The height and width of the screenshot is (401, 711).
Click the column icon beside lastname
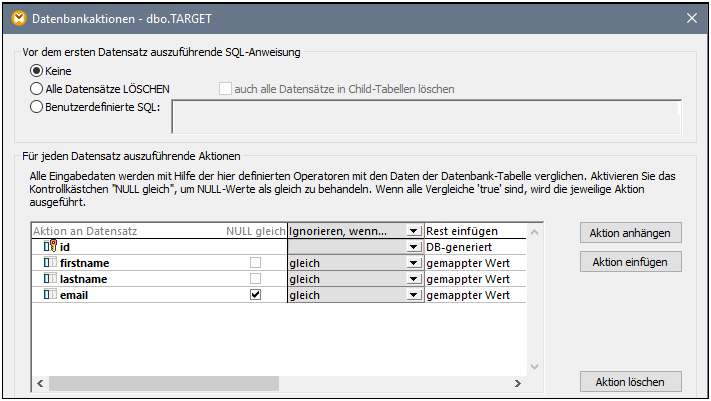click(50, 278)
